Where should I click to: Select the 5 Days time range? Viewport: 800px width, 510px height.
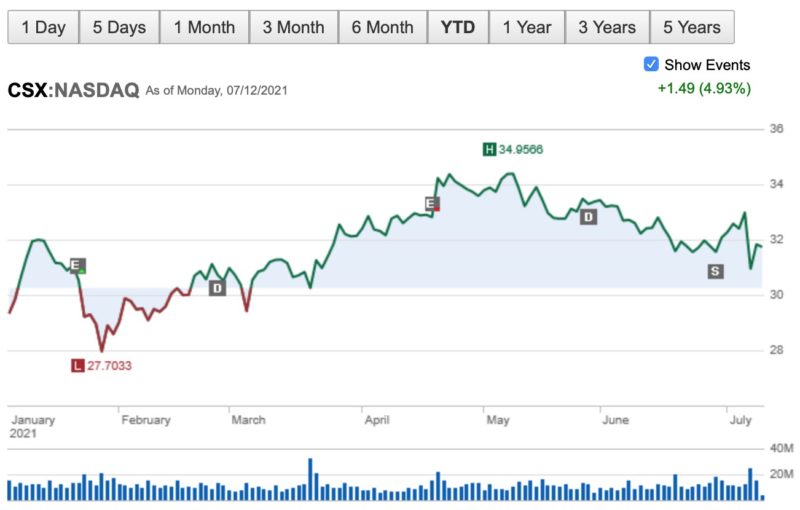tap(119, 27)
